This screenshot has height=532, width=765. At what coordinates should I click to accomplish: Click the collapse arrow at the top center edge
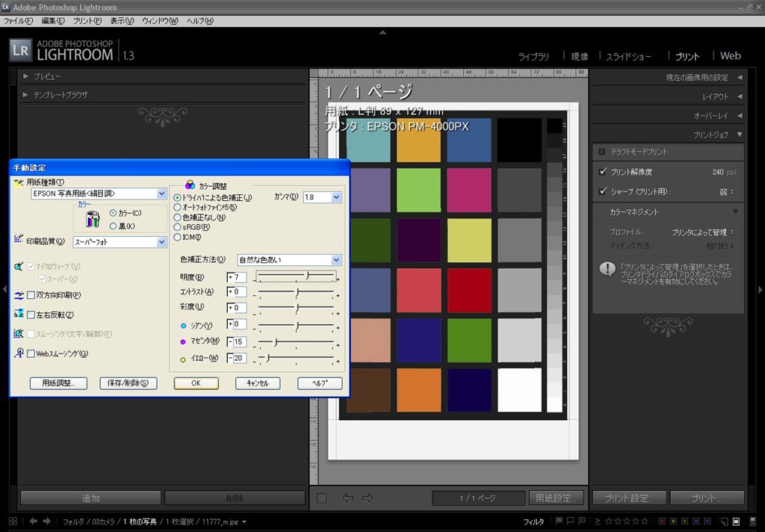[382, 32]
